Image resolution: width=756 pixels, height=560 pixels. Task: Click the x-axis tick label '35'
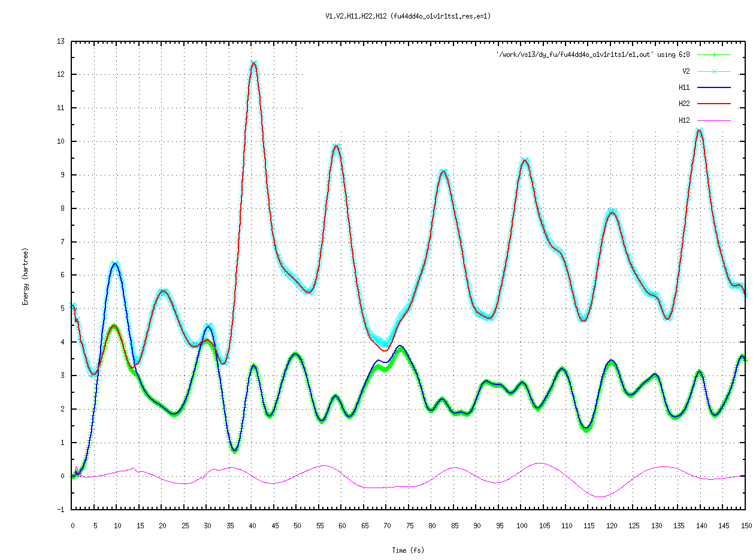[229, 525]
